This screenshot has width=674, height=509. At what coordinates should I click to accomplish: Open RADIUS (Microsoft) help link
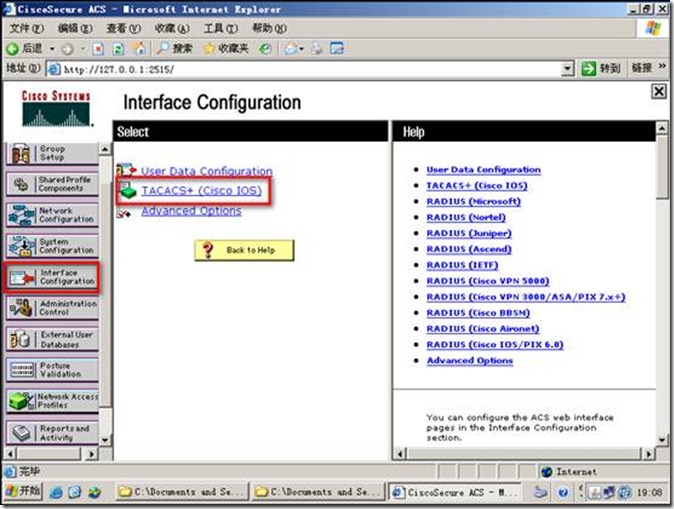473,201
